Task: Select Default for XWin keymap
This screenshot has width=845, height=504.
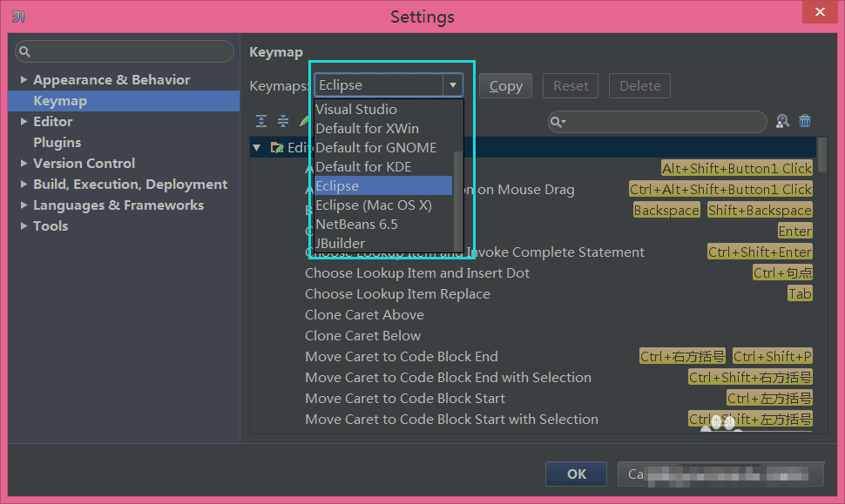Action: (383, 129)
